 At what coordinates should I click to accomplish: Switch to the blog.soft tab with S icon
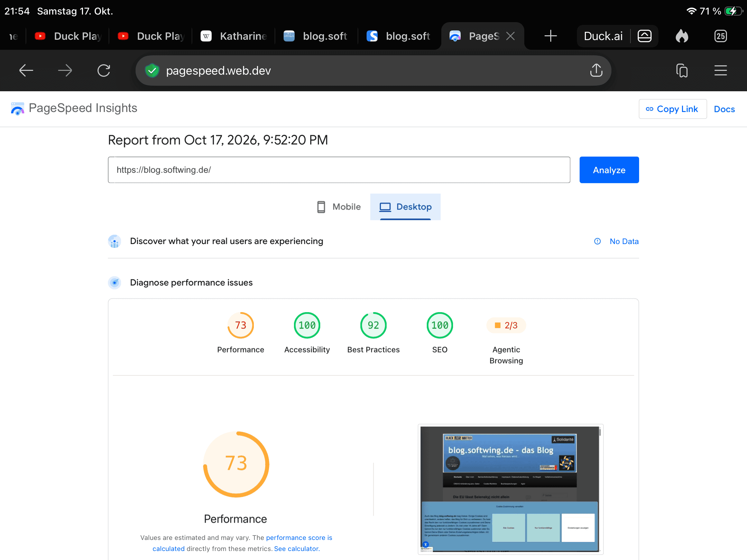[399, 36]
